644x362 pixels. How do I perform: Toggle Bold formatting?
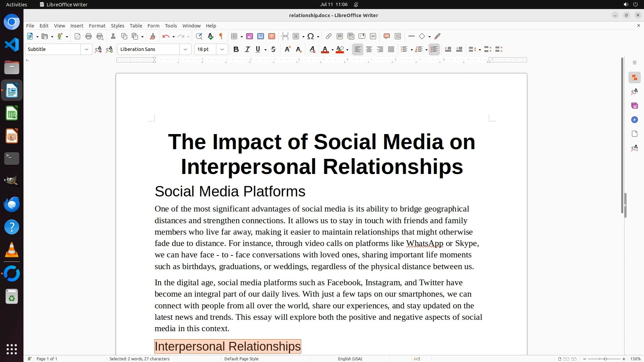236,49
